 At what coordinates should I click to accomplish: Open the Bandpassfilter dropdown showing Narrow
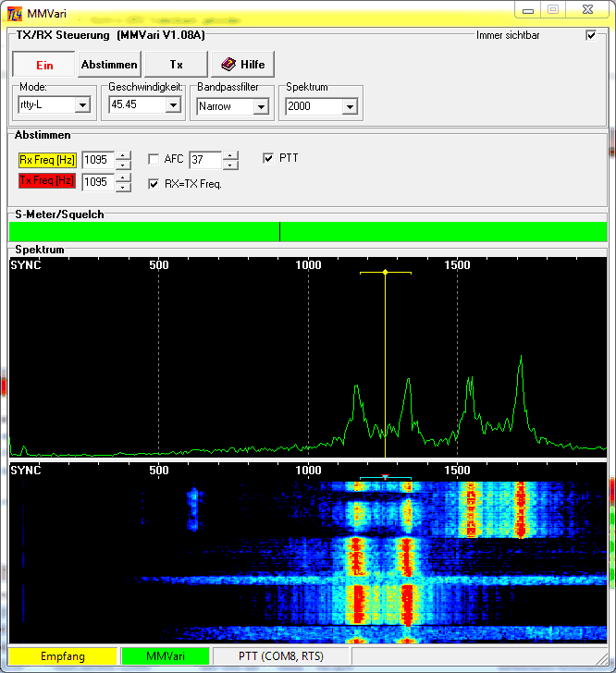click(261, 106)
